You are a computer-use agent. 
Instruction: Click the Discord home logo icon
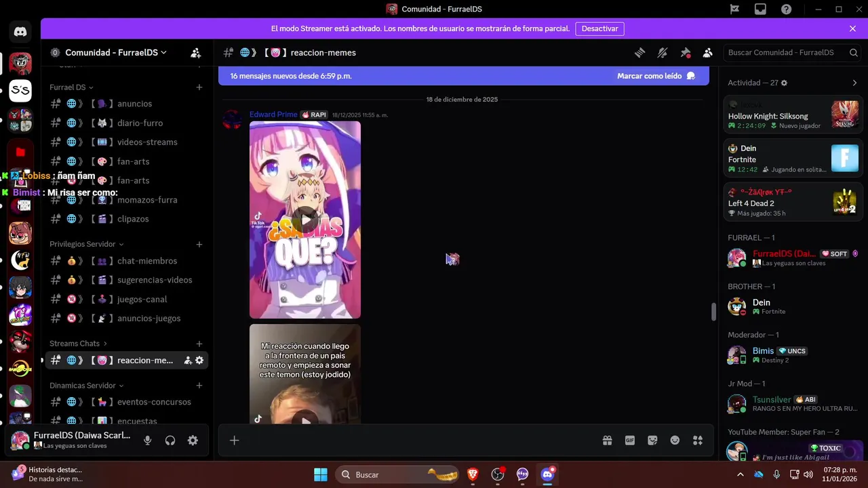[20, 32]
